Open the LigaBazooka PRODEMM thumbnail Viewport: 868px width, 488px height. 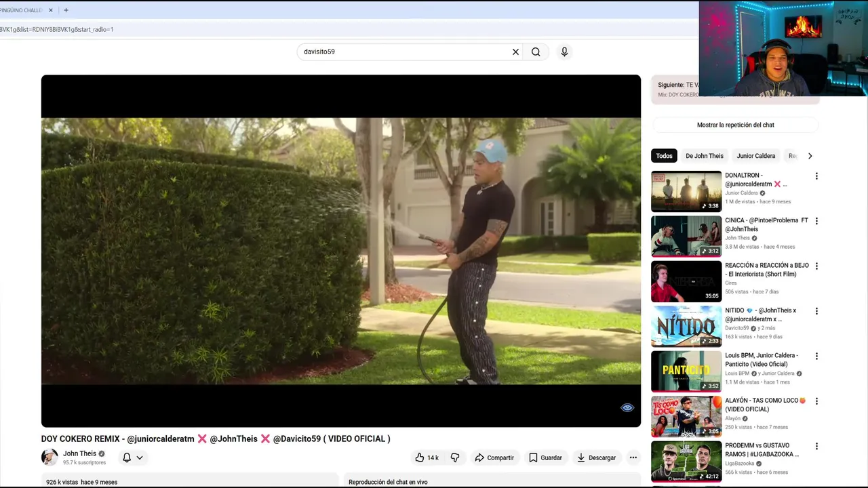tap(686, 461)
